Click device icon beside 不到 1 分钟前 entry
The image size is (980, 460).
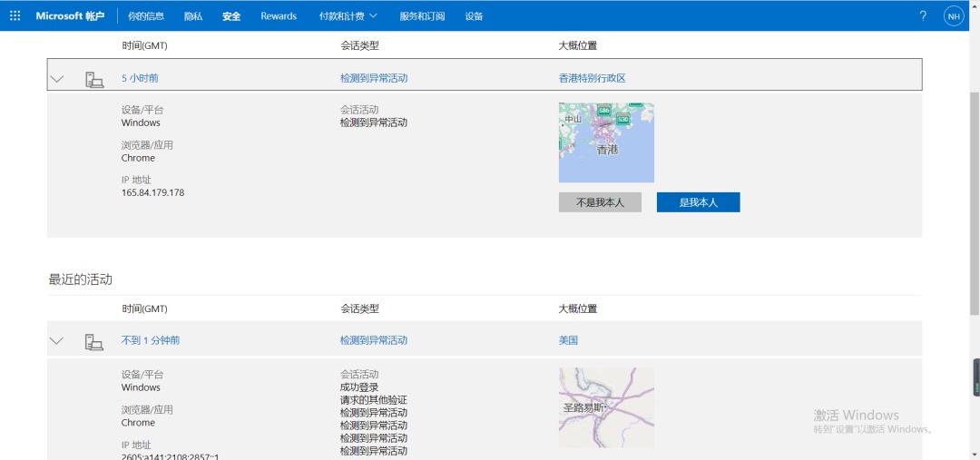(94, 341)
